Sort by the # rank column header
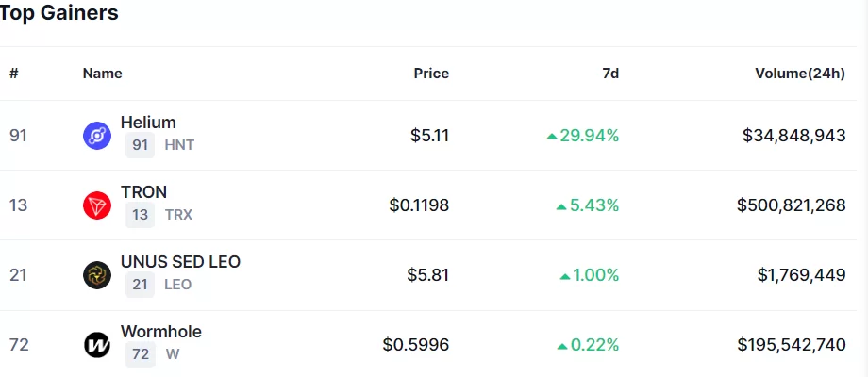The height and width of the screenshot is (377, 868). tap(14, 74)
